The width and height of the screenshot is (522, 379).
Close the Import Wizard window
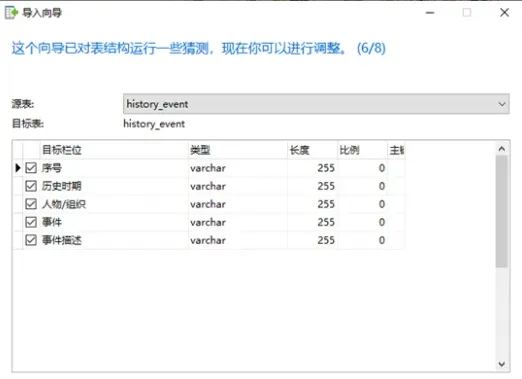point(504,13)
